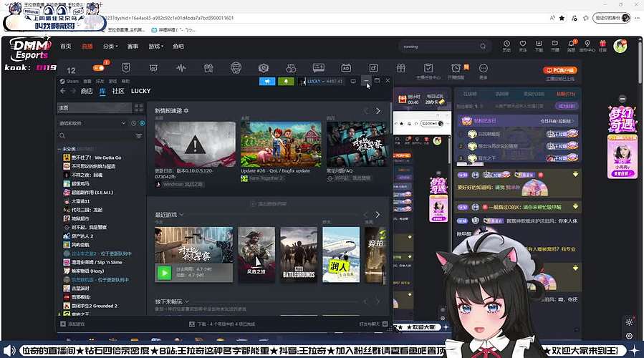
Task: Open the pirate recent game tile
Action: click(256, 255)
